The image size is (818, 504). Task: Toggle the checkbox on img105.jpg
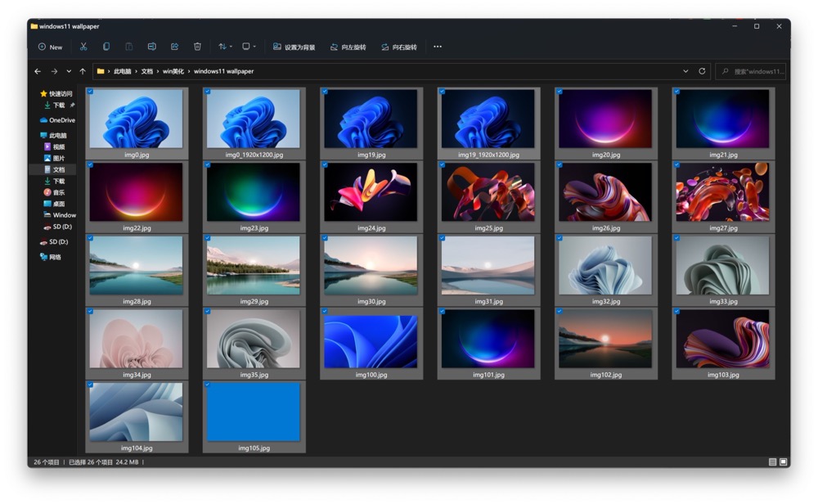pyautogui.click(x=208, y=385)
